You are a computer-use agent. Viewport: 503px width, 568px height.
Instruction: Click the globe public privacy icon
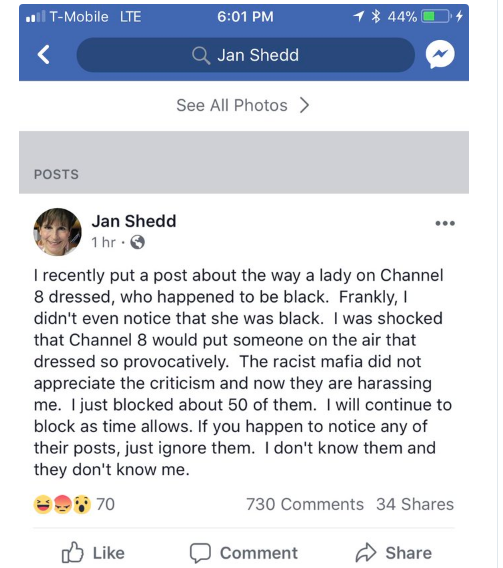137,242
